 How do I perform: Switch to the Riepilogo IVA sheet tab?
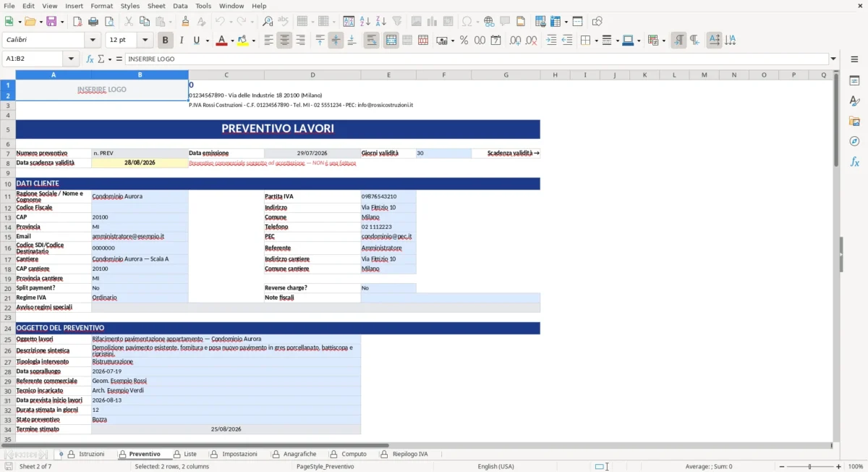click(x=404, y=454)
